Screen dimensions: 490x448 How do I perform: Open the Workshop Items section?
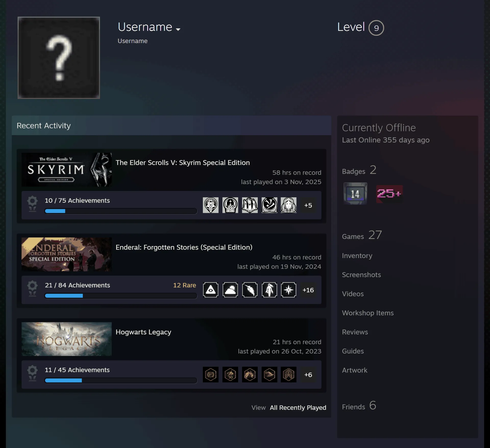pos(368,313)
